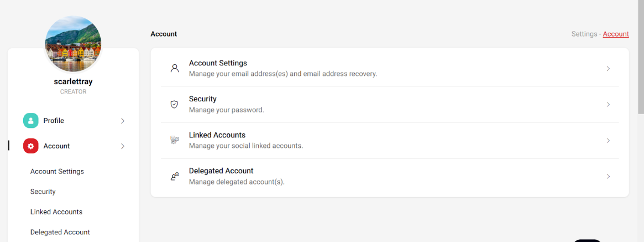
Task: Open the scarlettray profile picture
Action: tap(73, 44)
